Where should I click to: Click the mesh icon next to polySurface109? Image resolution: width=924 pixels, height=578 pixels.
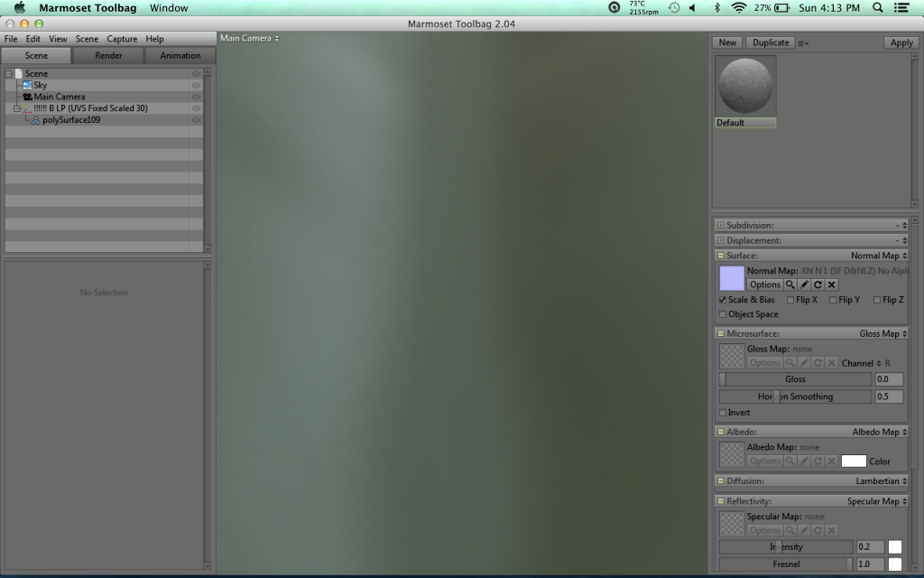tap(37, 121)
